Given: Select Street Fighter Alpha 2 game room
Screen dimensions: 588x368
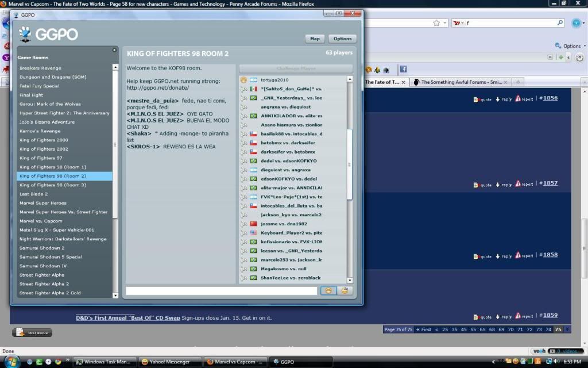Looking at the screenshot, I should pyautogui.click(x=44, y=284).
